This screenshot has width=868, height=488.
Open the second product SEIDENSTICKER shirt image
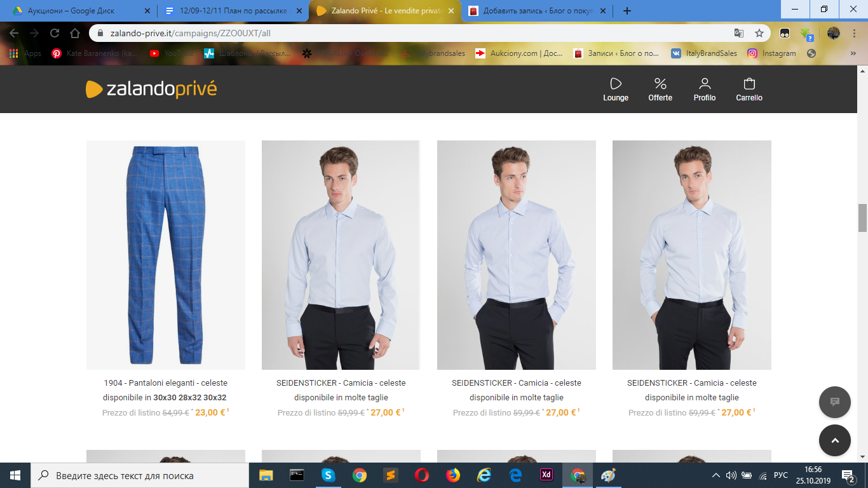tap(341, 255)
